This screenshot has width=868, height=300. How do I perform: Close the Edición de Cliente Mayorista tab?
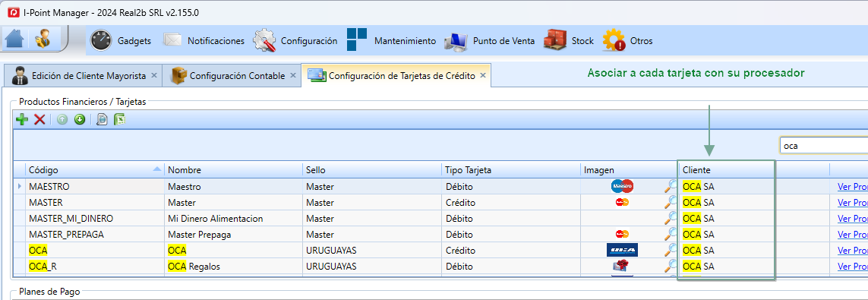pyautogui.click(x=154, y=76)
